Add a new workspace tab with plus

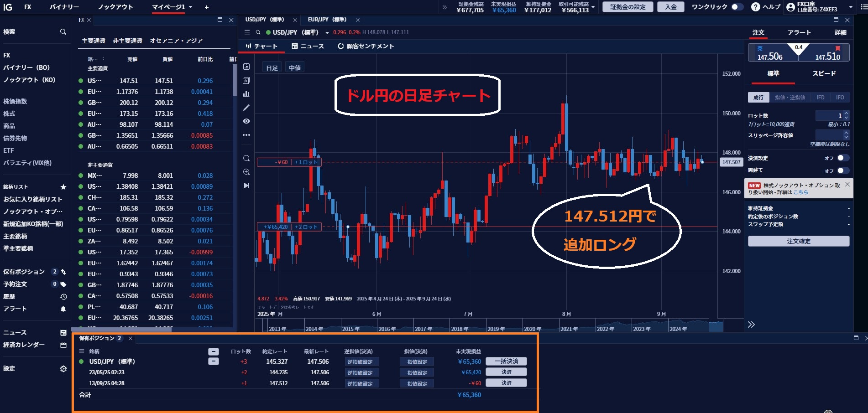coord(207,7)
